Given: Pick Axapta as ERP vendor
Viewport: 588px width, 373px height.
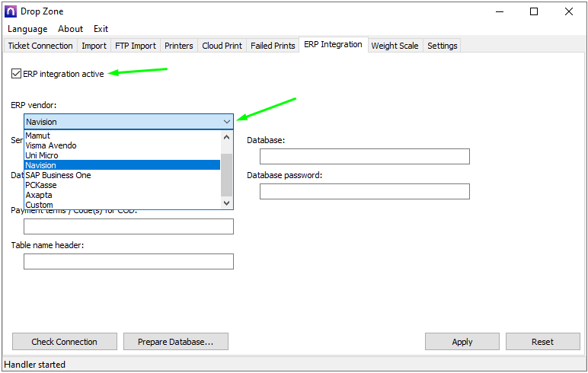Looking at the screenshot, I should (122, 195).
